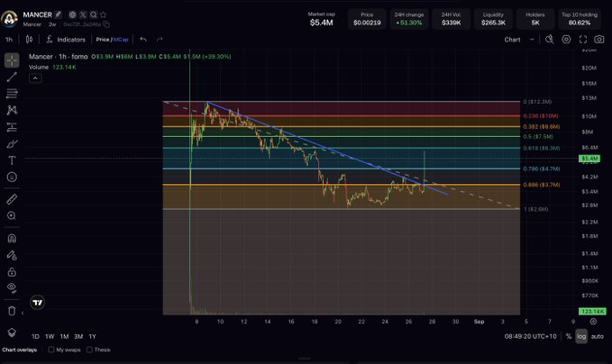Click the 24H Vol. $339K card
Image resolution: width=612 pixels, height=364 pixels.
point(452,19)
